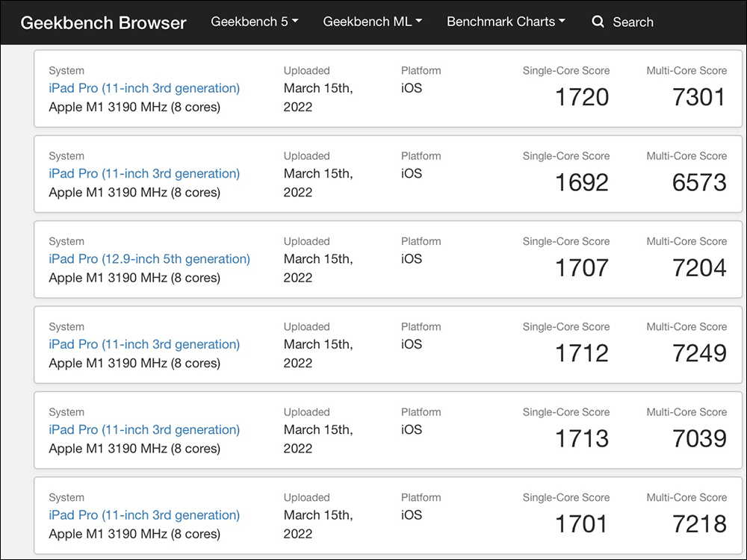Open the iPad Pro 12.9-inch 5th generation link
Image resolution: width=747 pixels, height=560 pixels.
click(x=149, y=259)
